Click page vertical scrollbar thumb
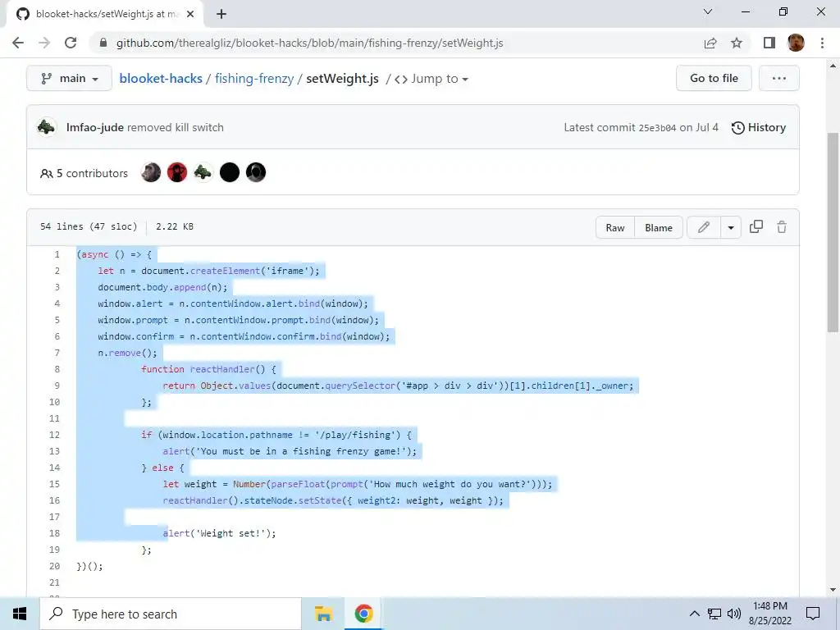840x630 pixels. point(833,232)
